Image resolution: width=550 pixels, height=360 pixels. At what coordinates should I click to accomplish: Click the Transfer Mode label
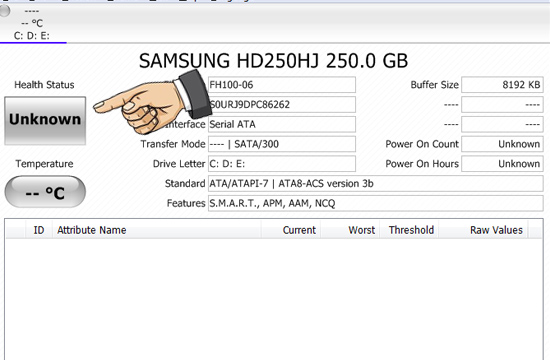(173, 144)
